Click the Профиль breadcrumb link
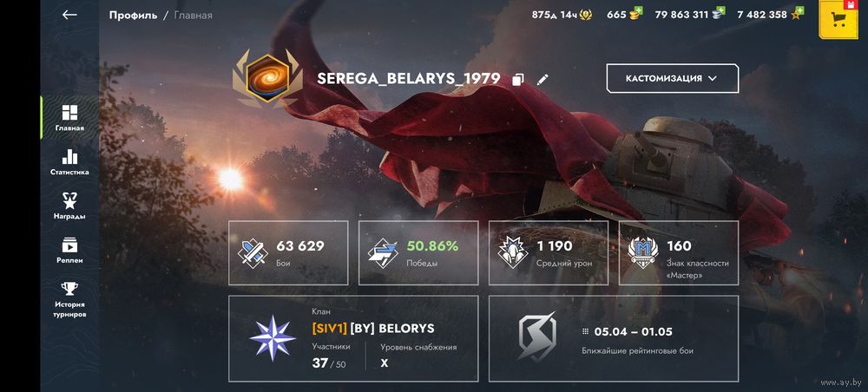Image resolution: width=868 pixels, height=392 pixels. (x=133, y=16)
